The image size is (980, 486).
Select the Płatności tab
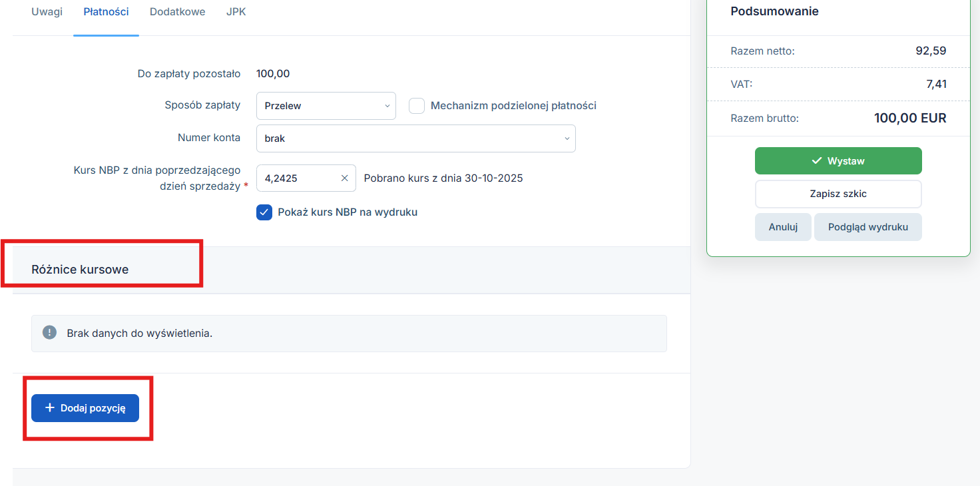click(x=106, y=12)
